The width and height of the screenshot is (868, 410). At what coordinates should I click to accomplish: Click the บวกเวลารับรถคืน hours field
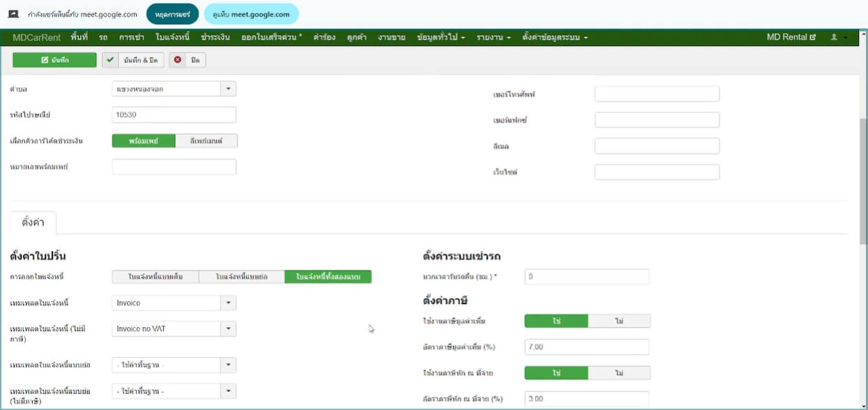pos(587,277)
